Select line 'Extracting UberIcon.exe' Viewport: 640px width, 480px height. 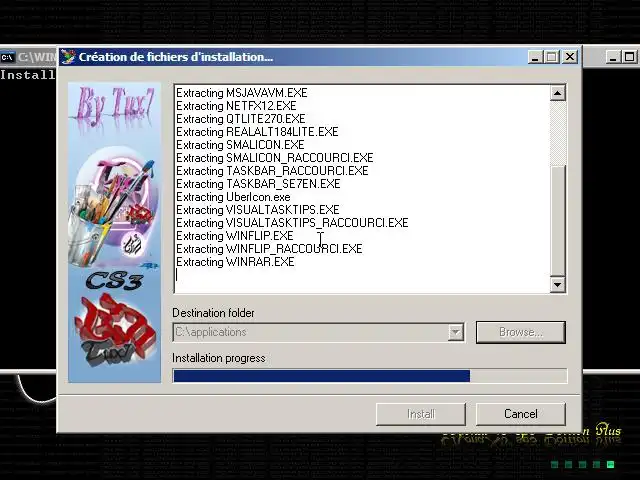233,197
